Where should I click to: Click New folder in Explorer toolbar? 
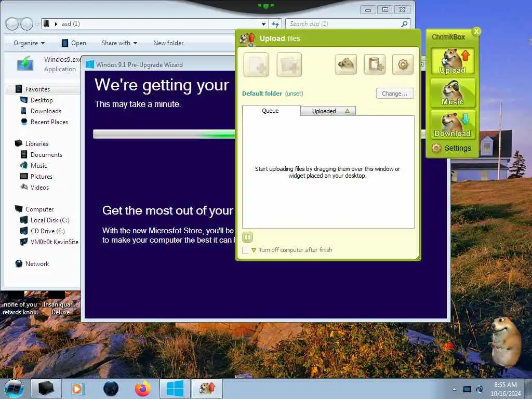coord(168,43)
